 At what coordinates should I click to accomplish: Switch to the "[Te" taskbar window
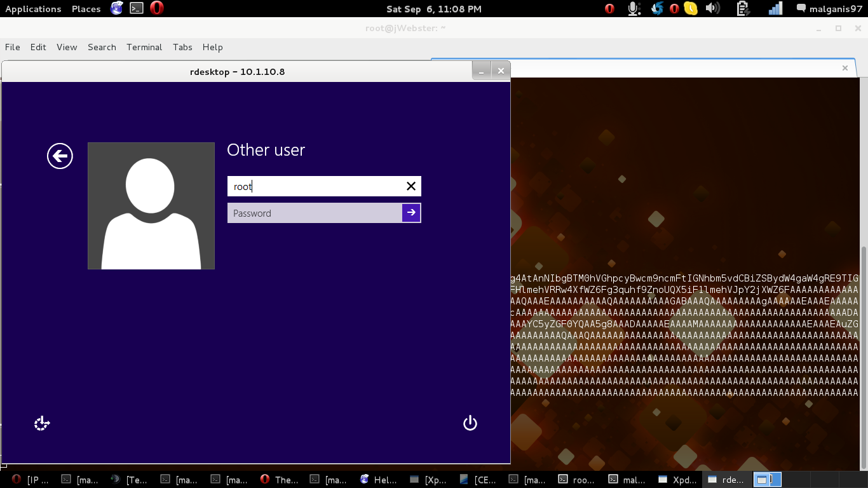pos(129,480)
